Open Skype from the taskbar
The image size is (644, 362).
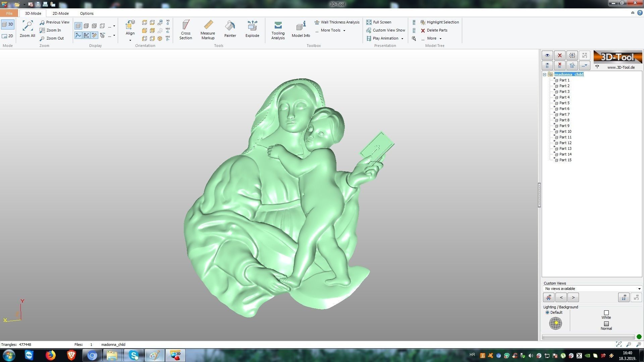133,355
